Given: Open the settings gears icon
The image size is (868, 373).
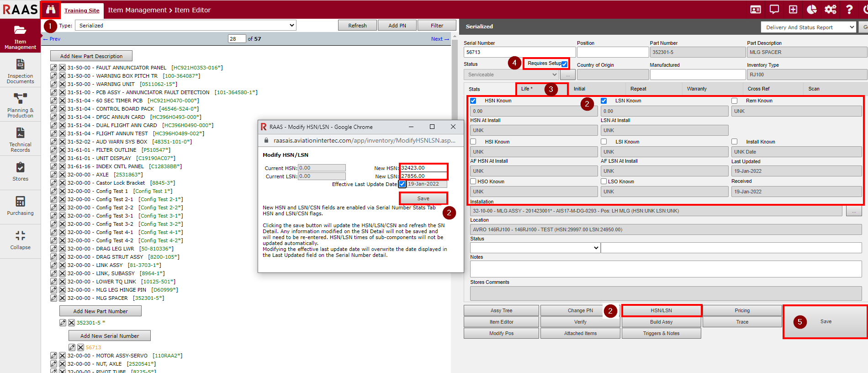Looking at the screenshot, I should coord(830,10).
